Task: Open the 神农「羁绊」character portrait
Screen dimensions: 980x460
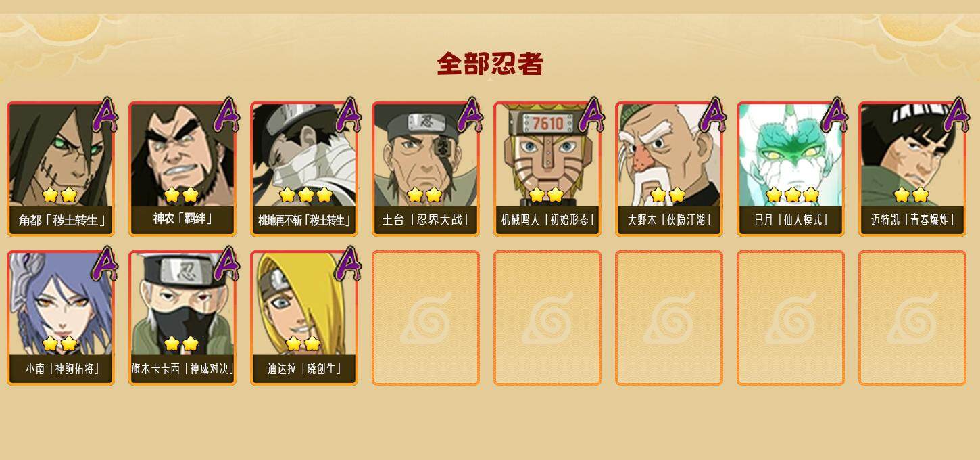Action: (182, 169)
